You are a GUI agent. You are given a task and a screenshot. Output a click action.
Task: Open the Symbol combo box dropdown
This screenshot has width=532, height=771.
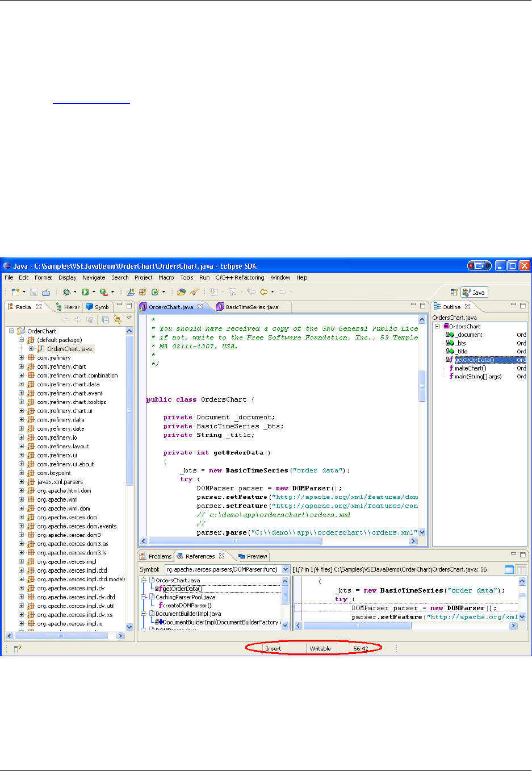click(286, 569)
